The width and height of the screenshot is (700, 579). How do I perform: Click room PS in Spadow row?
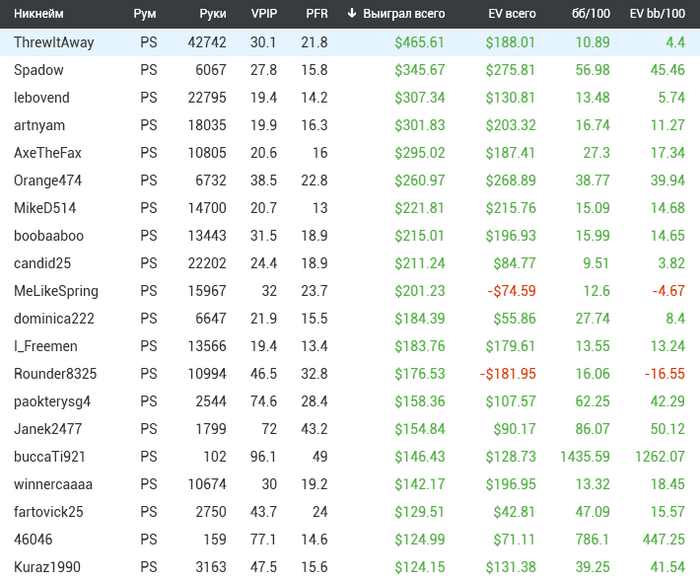(149, 70)
